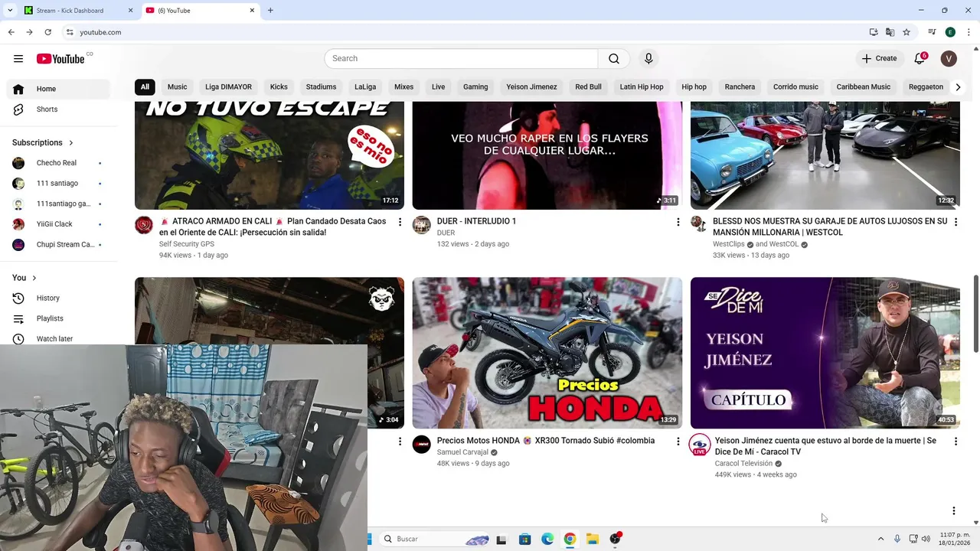Click the translate page icon
This screenshot has height=551, width=980.
[x=890, y=32]
